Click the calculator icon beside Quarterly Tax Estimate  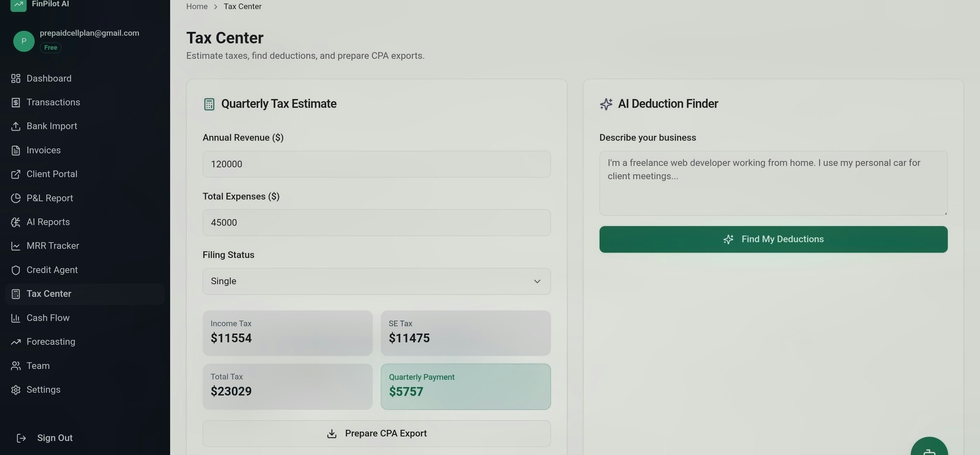(209, 104)
